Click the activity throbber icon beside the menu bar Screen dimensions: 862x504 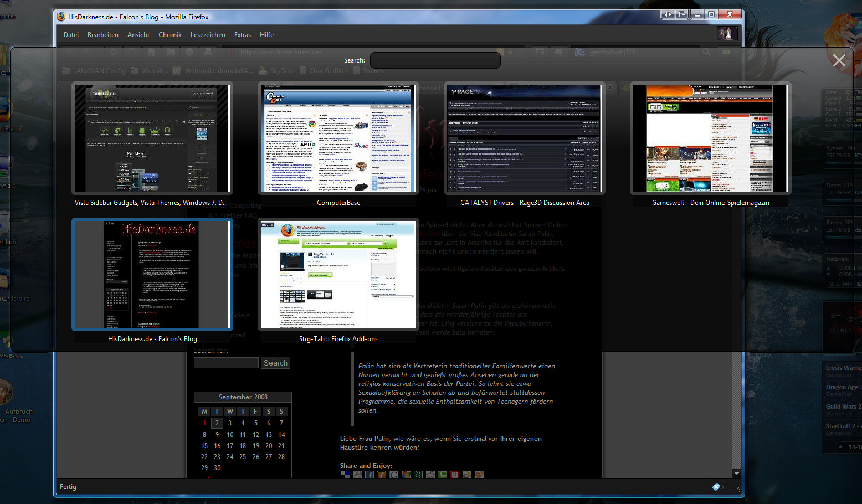pos(727,33)
